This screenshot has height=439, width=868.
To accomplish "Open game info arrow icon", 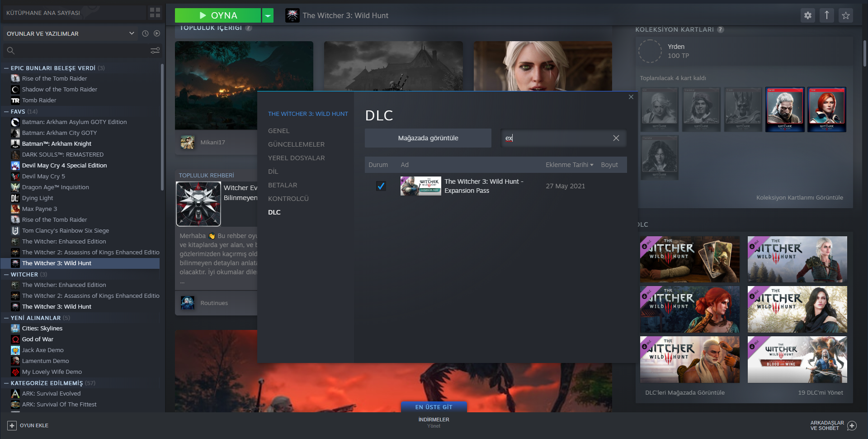I will pyautogui.click(x=827, y=15).
